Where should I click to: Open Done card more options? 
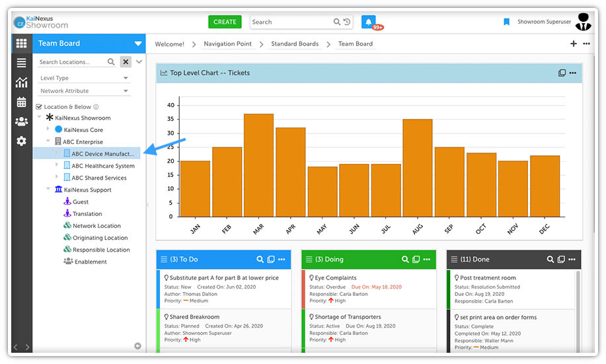pos(572,259)
